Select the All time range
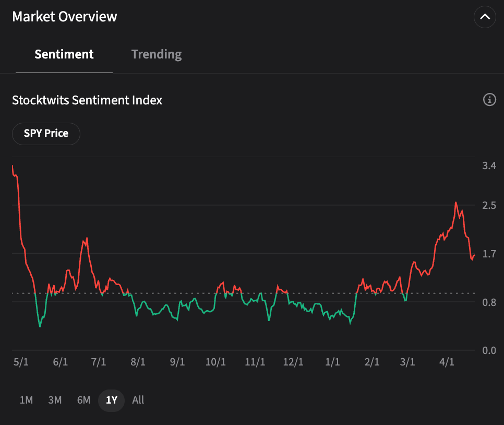The height and width of the screenshot is (425, 504). 138,400
